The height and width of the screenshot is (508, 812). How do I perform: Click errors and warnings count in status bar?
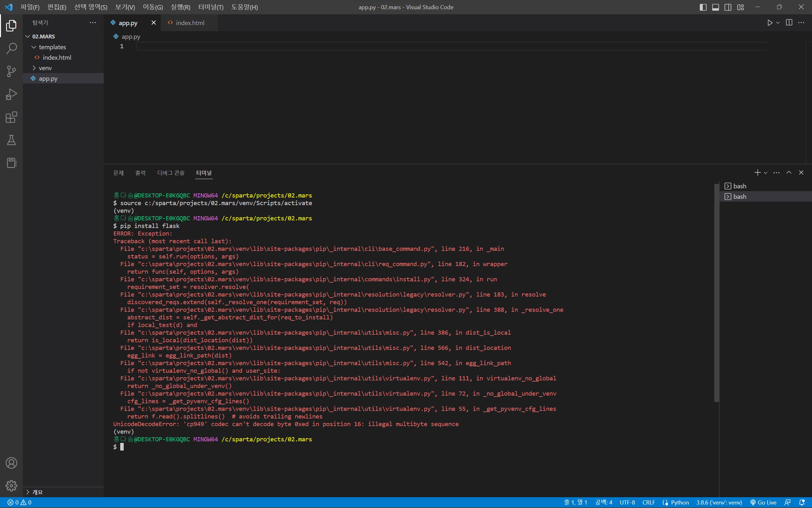point(19,503)
